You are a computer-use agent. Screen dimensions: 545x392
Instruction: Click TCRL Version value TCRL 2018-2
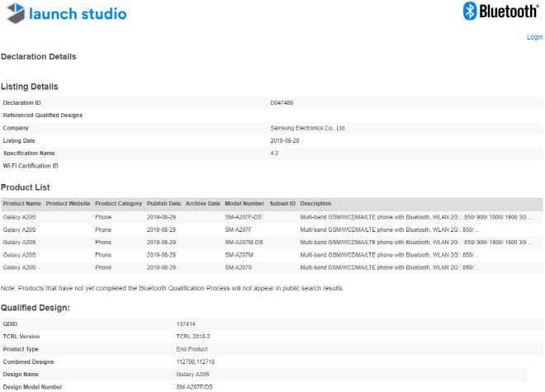(193, 337)
